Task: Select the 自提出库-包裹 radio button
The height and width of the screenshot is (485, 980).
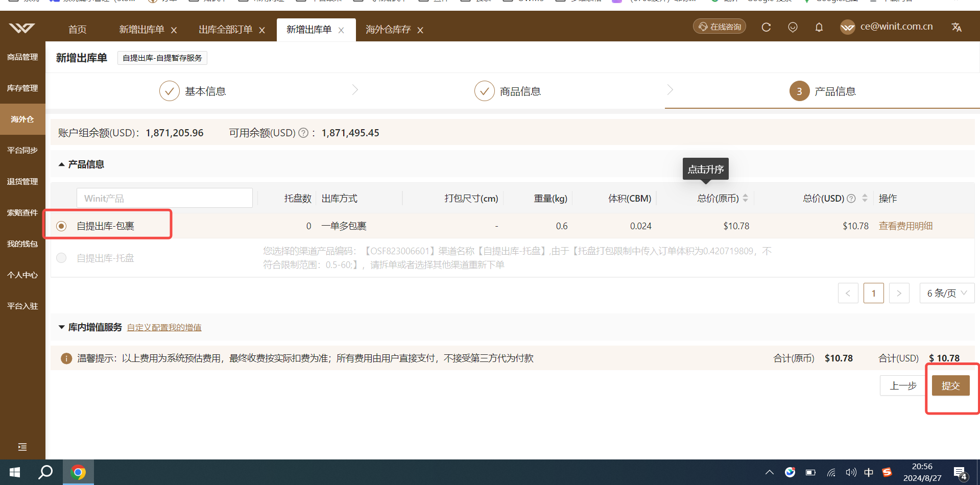Action: click(x=61, y=226)
